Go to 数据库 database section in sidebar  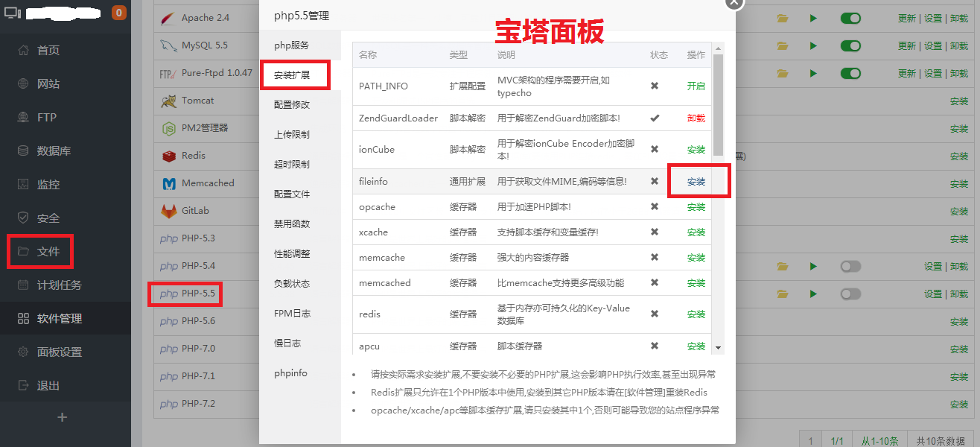(54, 150)
